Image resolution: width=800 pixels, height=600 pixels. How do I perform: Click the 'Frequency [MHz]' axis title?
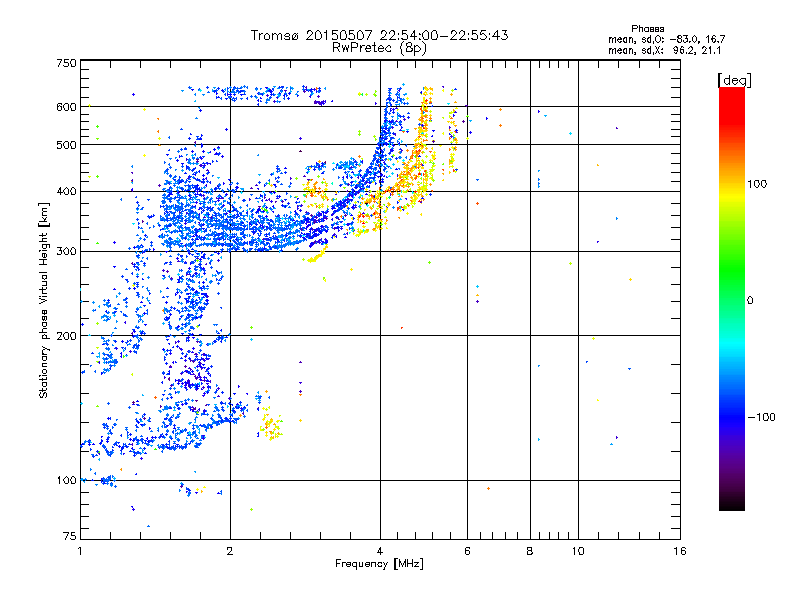coord(379,564)
